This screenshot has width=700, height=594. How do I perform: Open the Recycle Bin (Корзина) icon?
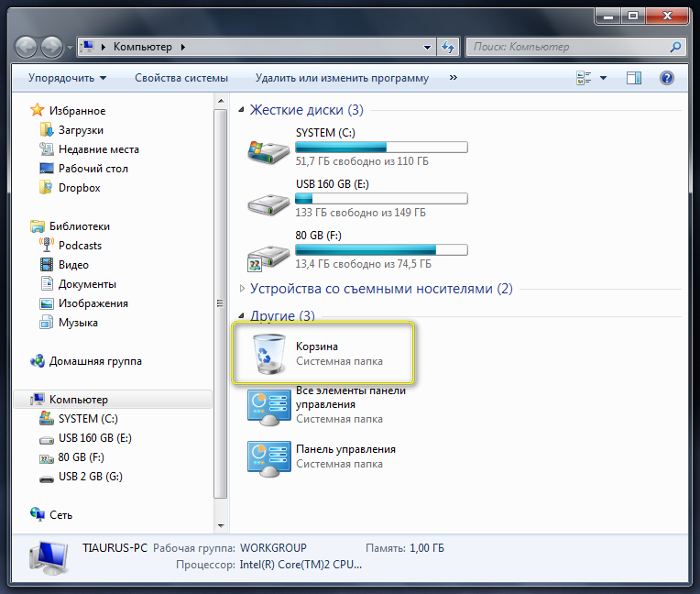point(269,353)
